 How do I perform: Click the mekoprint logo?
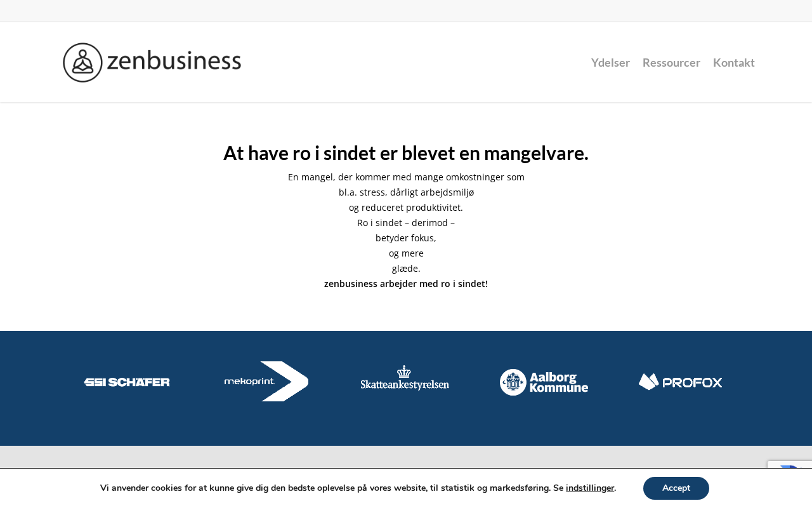(x=266, y=381)
